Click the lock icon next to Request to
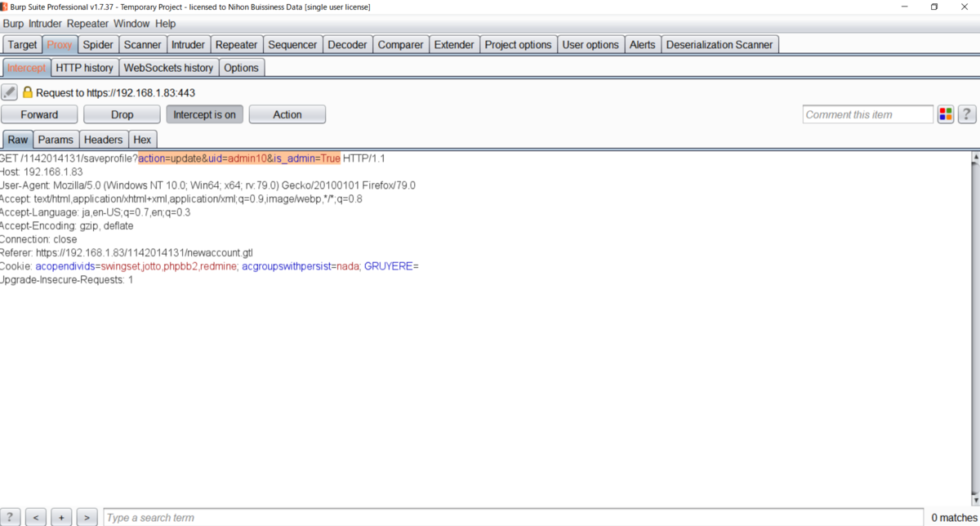The width and height of the screenshot is (980, 526). (28, 92)
